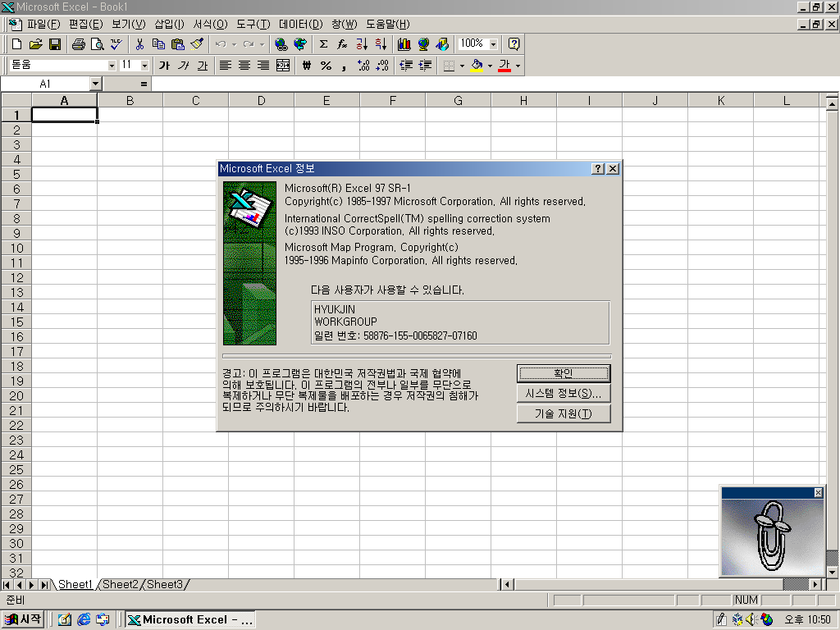
Task: Click the 시스템 정보(S)... button
Action: [564, 393]
